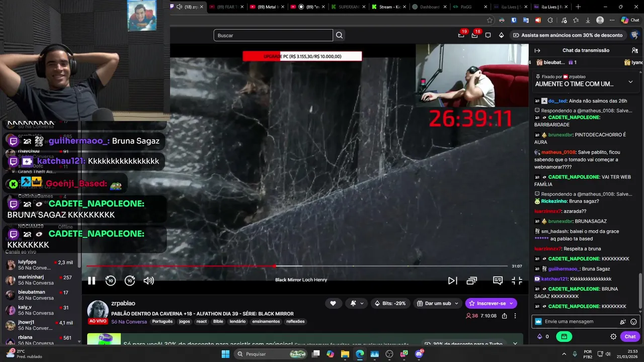Open the chat settings gear
Image resolution: width=644 pixels, height=362 pixels.
click(x=613, y=336)
